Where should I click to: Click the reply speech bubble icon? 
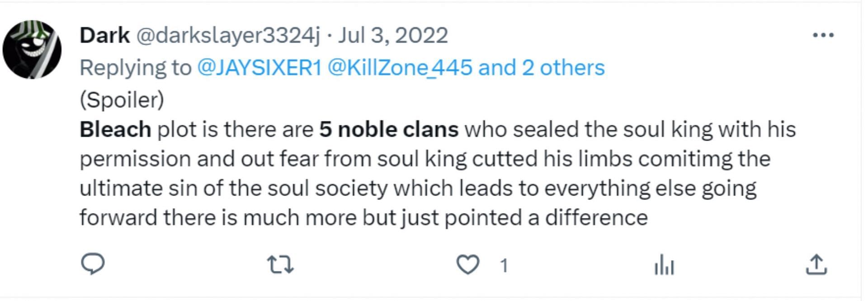pos(93,264)
